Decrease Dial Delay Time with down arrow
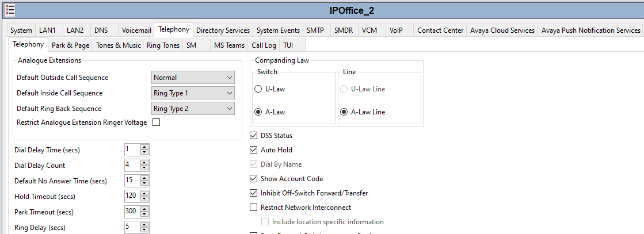Image resolution: width=644 pixels, height=234 pixels. point(144,152)
